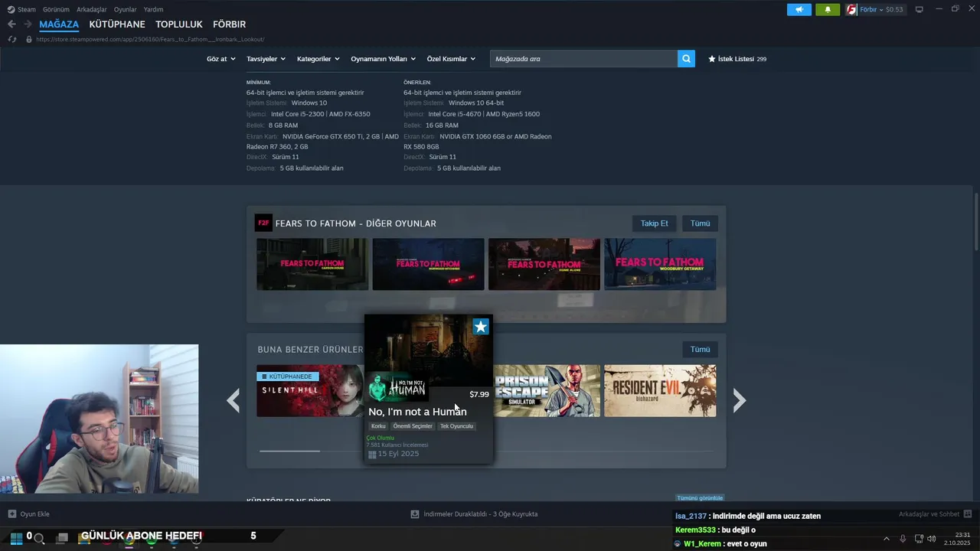
Task: Click Tümü in Fears to Fathom section
Action: 700,223
